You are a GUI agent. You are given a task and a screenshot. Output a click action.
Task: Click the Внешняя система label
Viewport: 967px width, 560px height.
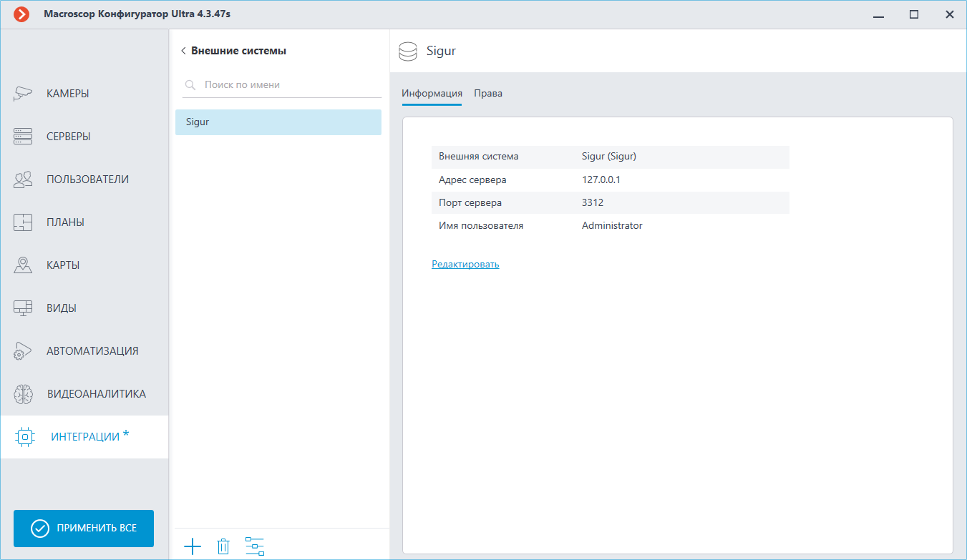click(479, 157)
